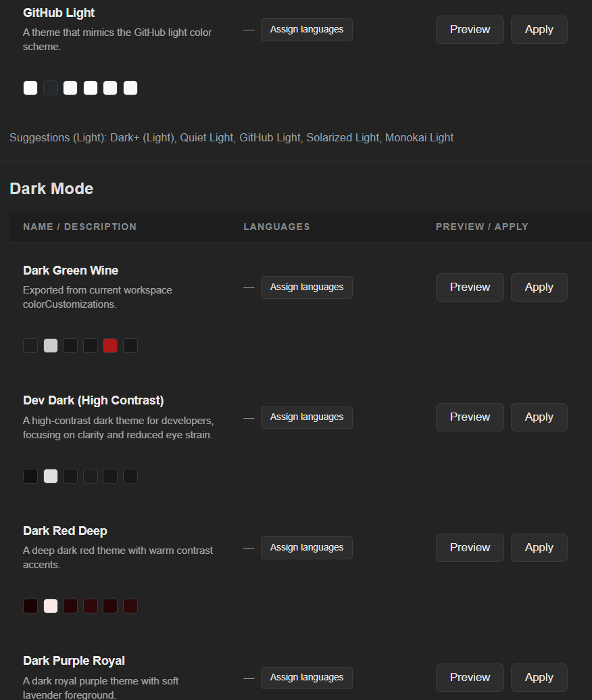Assign languages for Dev Dark (High Contrast)

(x=306, y=417)
